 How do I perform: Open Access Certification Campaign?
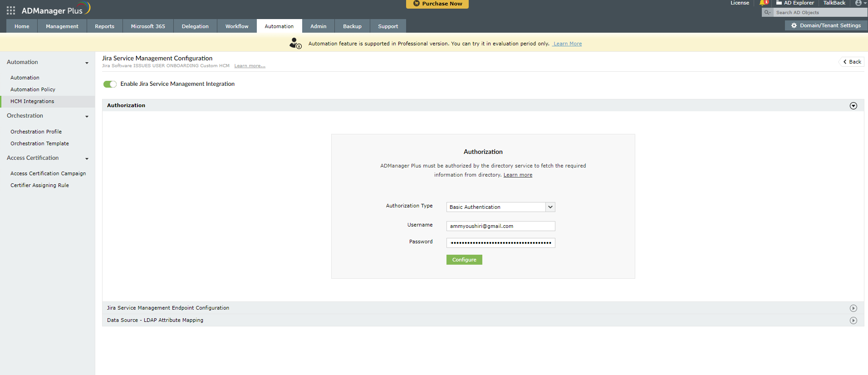tap(48, 173)
